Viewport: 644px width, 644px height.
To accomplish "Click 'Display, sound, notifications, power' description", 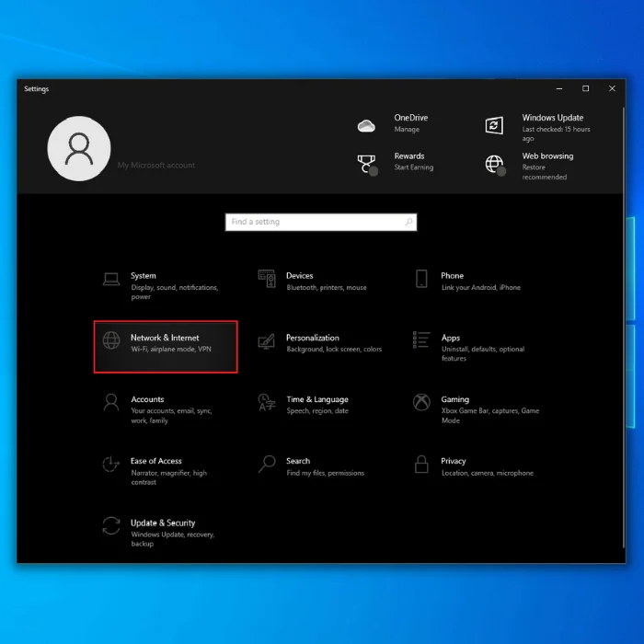I will (x=175, y=292).
